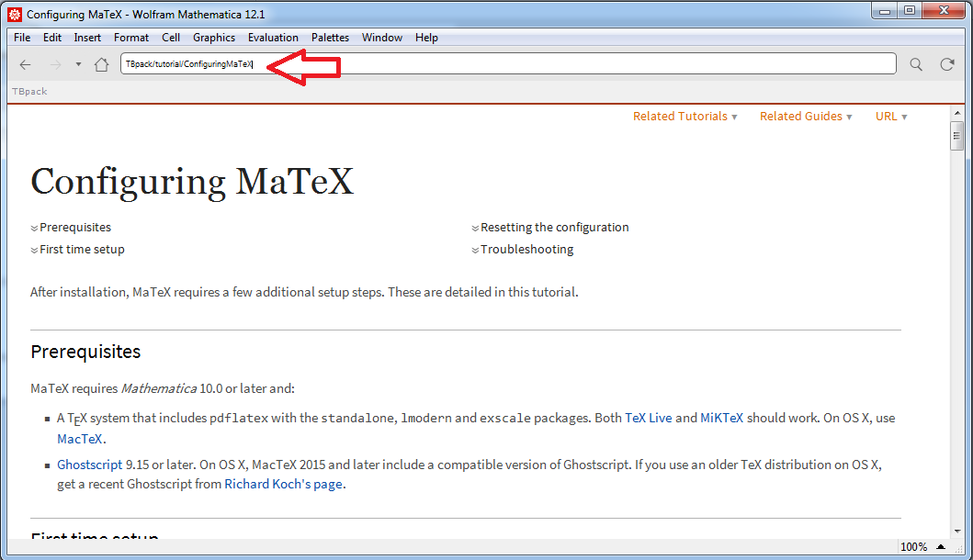Click the vertical scrollbar thumb
This screenshot has width=973, height=560.
coord(956,136)
